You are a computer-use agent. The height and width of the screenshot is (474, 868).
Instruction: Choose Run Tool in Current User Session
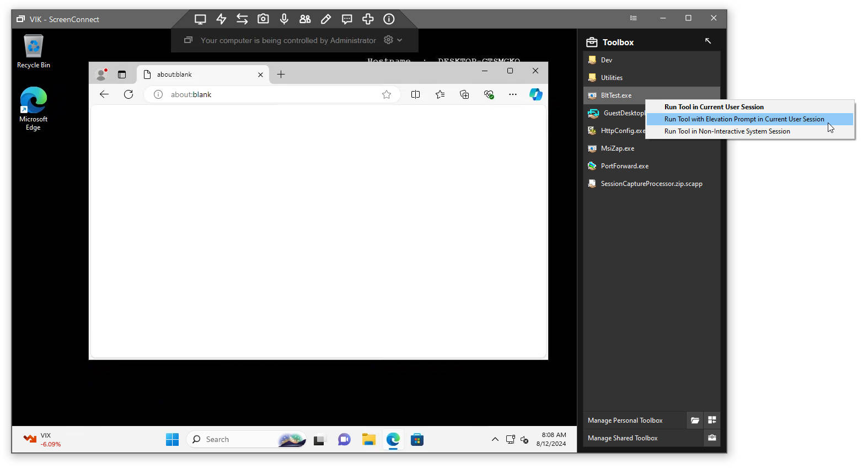(x=714, y=107)
